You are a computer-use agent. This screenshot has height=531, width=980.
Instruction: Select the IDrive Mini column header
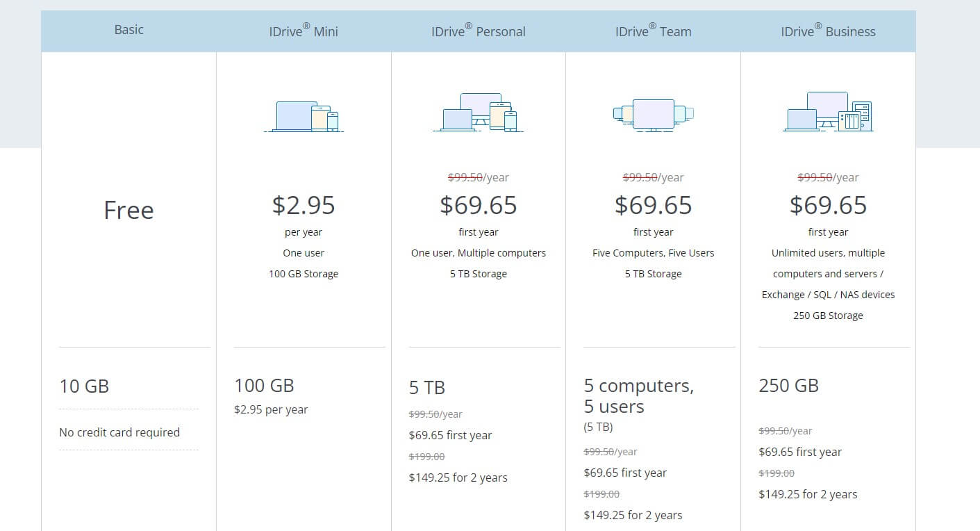tap(304, 31)
